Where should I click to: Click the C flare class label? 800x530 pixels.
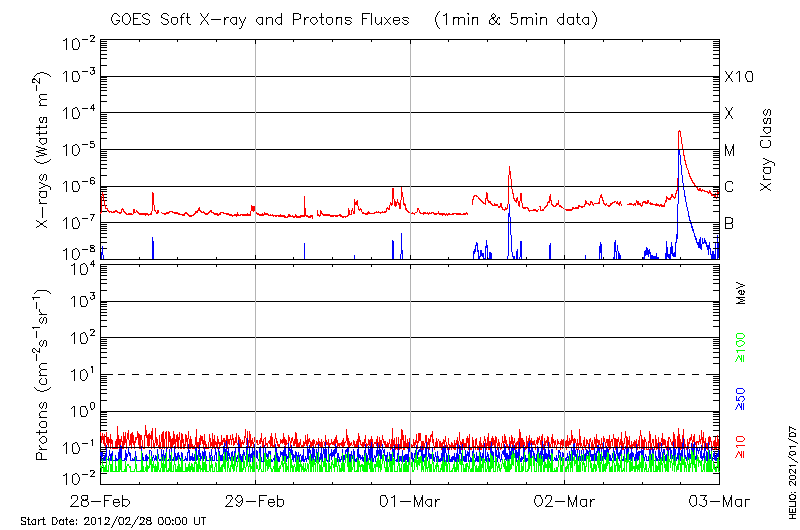pyautogui.click(x=729, y=186)
